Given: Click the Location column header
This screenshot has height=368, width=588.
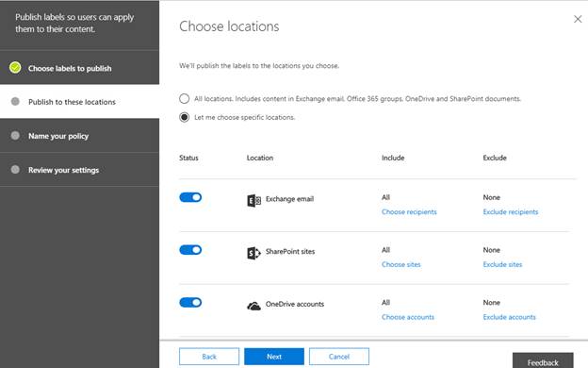Looking at the screenshot, I should (260, 158).
